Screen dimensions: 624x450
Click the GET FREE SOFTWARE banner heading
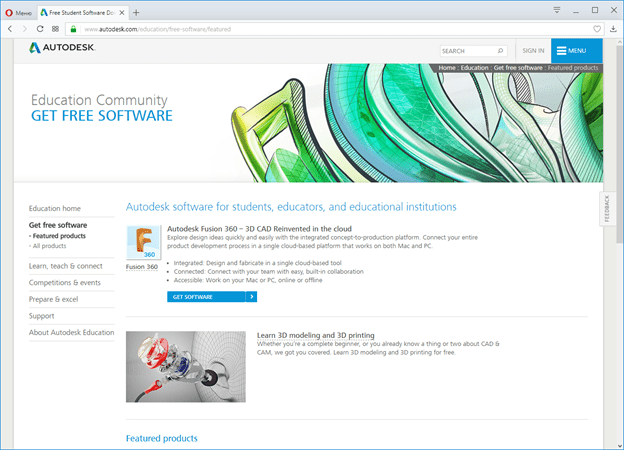click(102, 116)
